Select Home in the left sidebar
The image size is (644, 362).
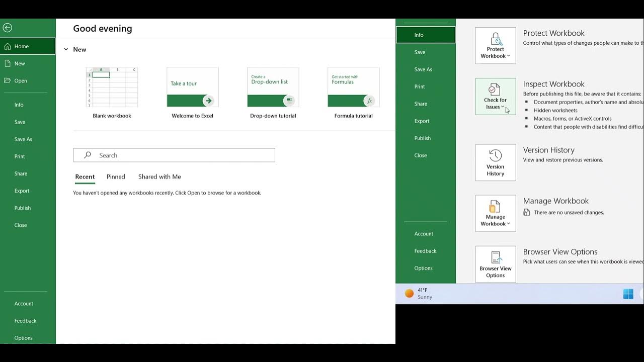pyautogui.click(x=28, y=46)
